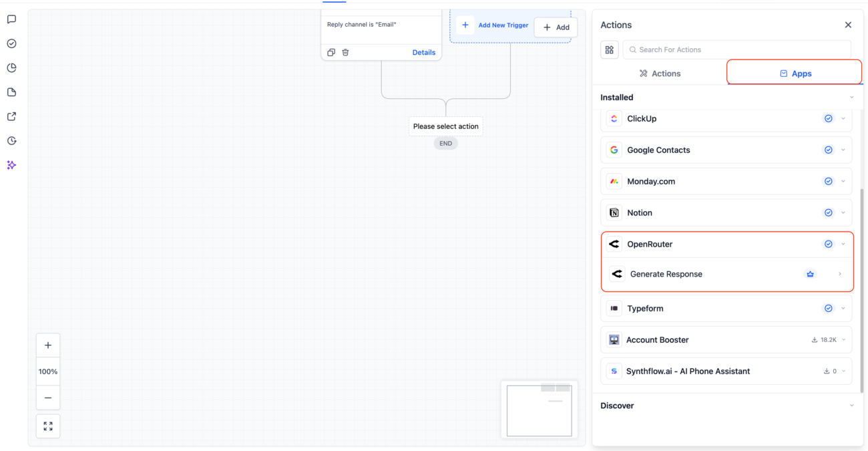Click the external link icon in the sidebar

pyautogui.click(x=11, y=116)
